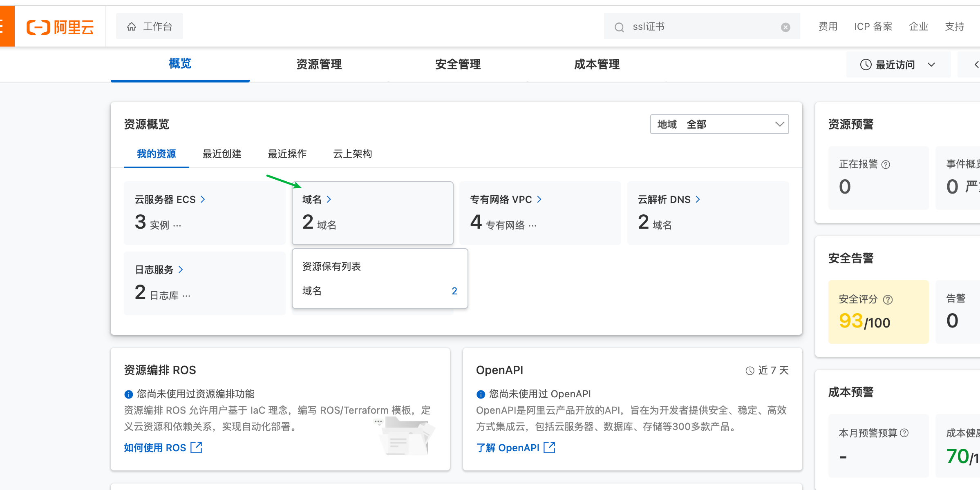The image size is (980, 490).
Task: Click help icon next to 正在报警
Action: tap(886, 165)
